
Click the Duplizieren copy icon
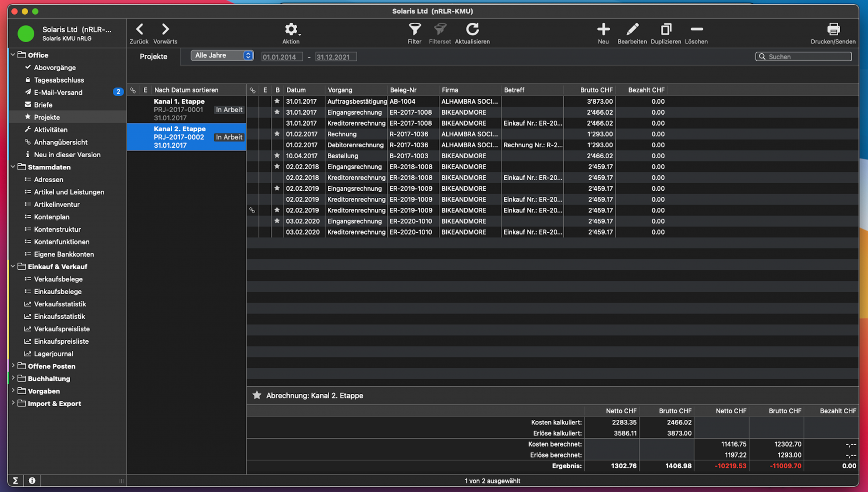point(666,30)
